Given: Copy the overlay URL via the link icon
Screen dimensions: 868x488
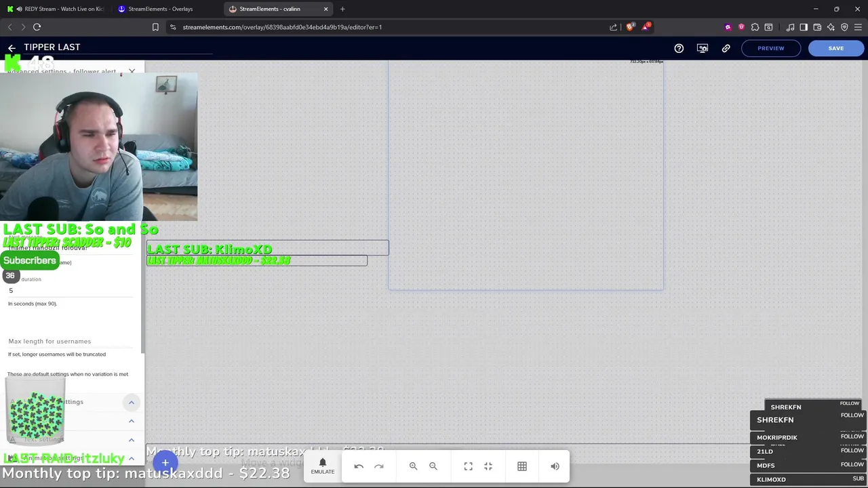Looking at the screenshot, I should (726, 48).
